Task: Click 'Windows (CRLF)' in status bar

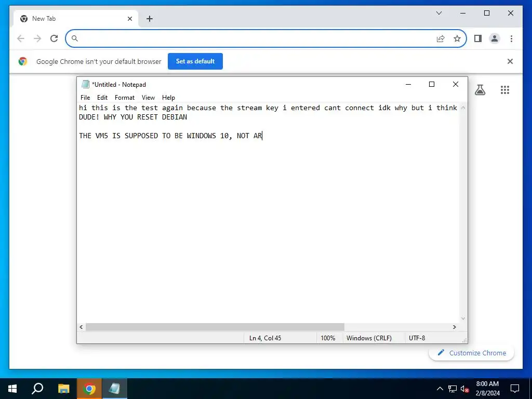Action: click(x=369, y=338)
